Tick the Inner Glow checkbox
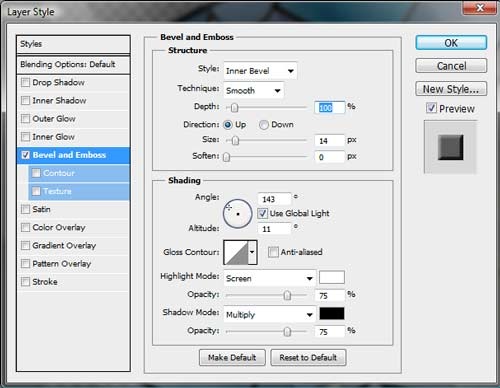The image size is (500, 388). tap(25, 137)
